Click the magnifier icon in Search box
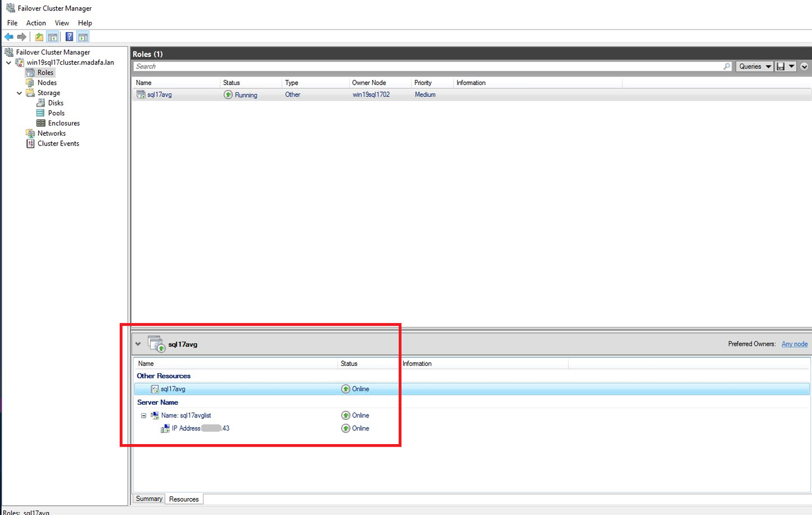 [x=727, y=67]
